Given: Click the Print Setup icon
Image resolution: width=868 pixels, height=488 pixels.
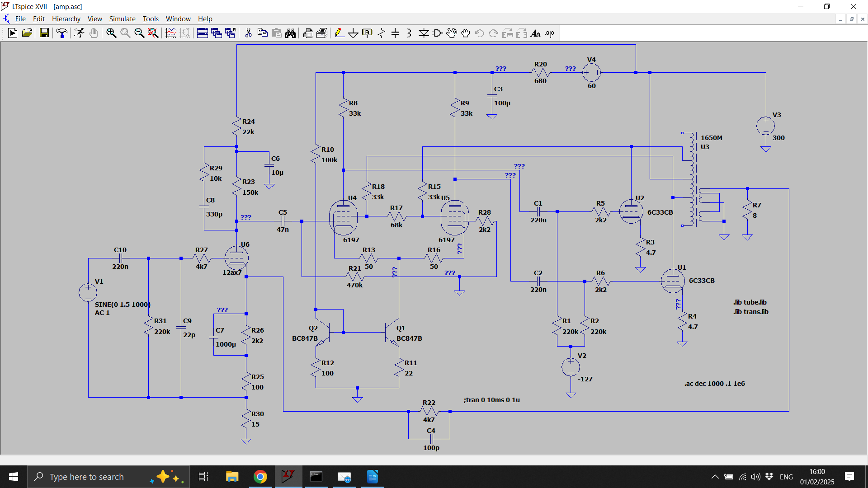Looking at the screenshot, I should coord(322,33).
